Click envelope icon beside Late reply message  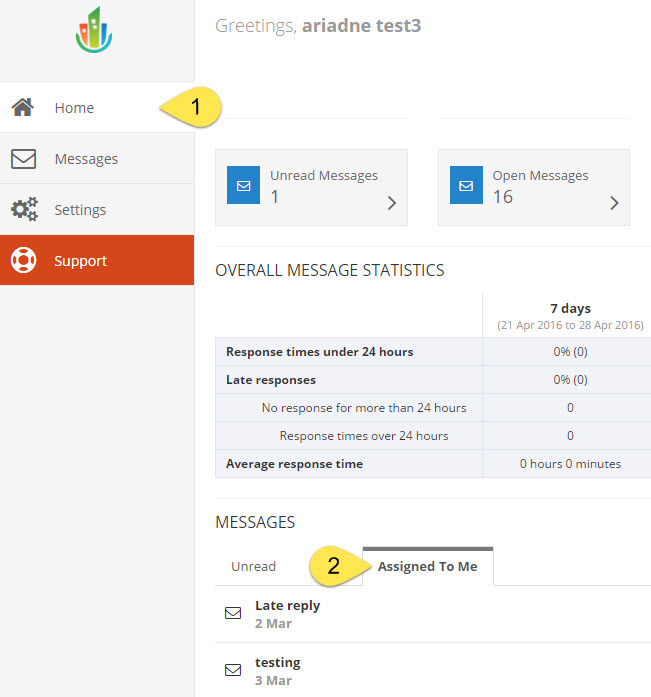click(x=233, y=614)
